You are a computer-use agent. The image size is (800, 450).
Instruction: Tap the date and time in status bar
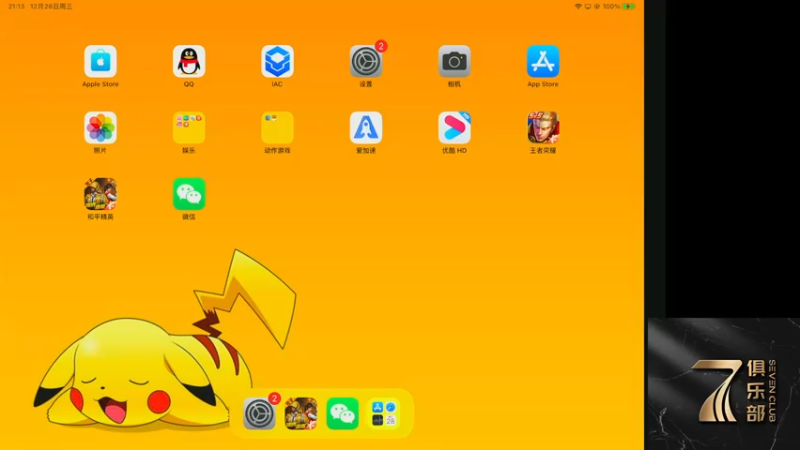[40, 7]
